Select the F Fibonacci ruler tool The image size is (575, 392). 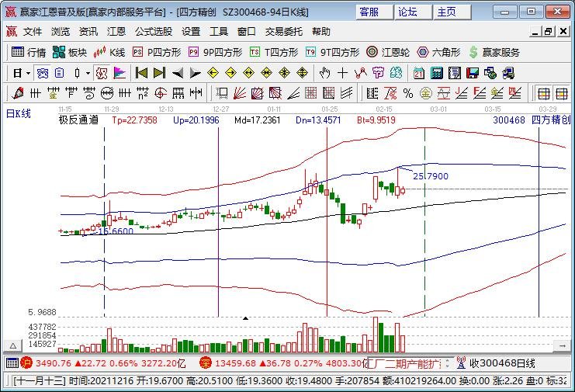(71, 93)
